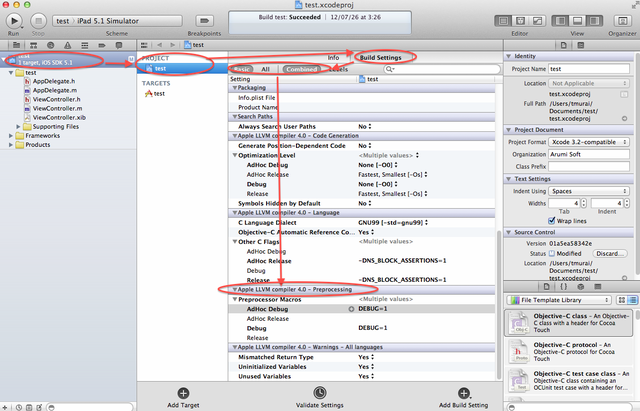Toggle the Wrap lines checkbox

pyautogui.click(x=552, y=221)
